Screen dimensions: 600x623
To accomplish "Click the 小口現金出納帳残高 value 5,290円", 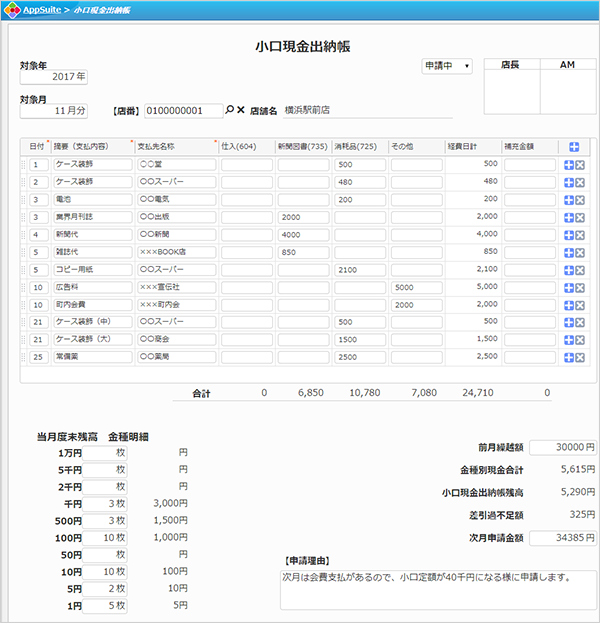I will [578, 492].
